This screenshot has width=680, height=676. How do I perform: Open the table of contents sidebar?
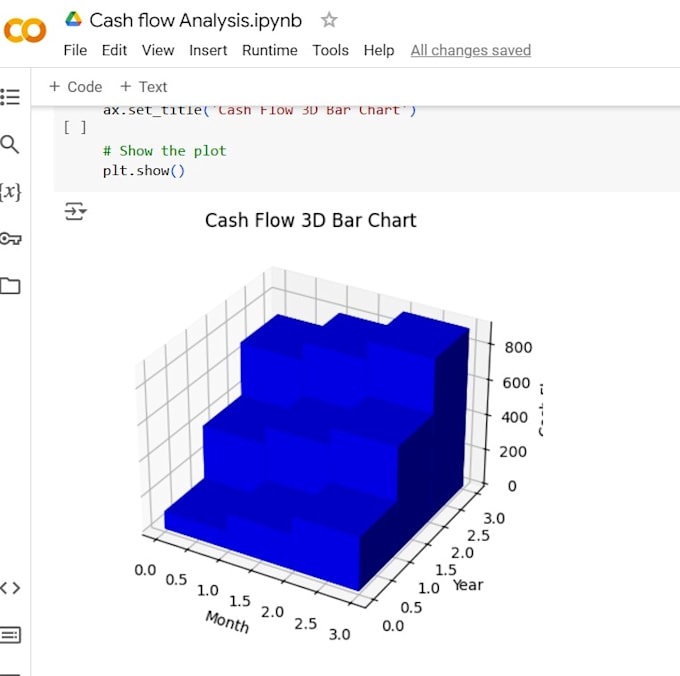10,97
